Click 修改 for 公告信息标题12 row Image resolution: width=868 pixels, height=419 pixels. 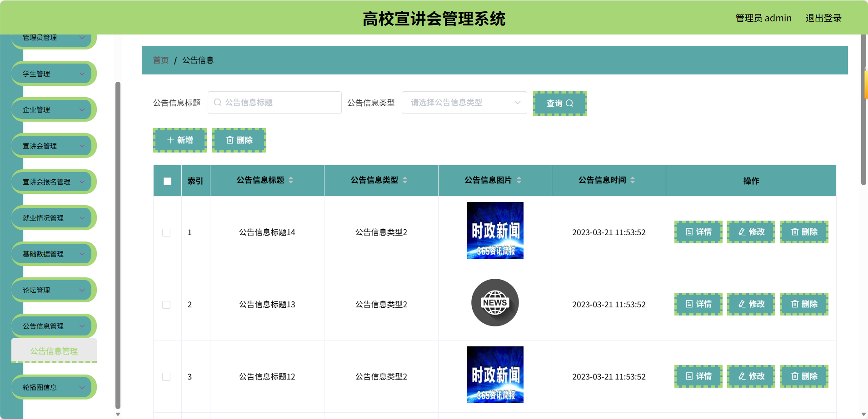(751, 376)
